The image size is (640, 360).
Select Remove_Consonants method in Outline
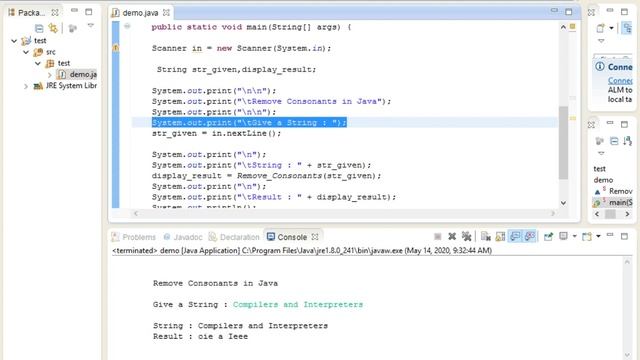(613, 191)
